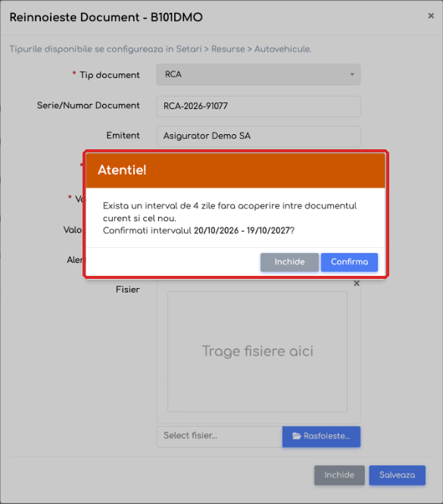Click the Serie/Numar Document field
This screenshot has width=443, height=504.
coord(258,106)
